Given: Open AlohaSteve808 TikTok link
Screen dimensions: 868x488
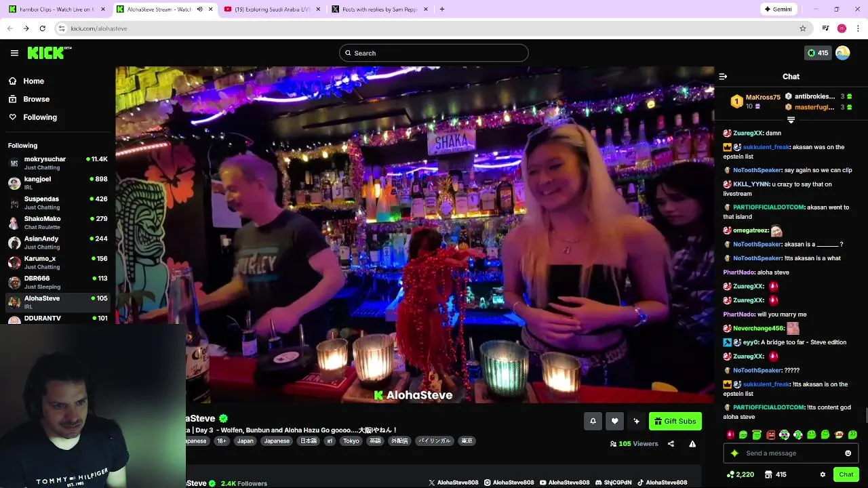Looking at the screenshot, I should [x=661, y=483].
